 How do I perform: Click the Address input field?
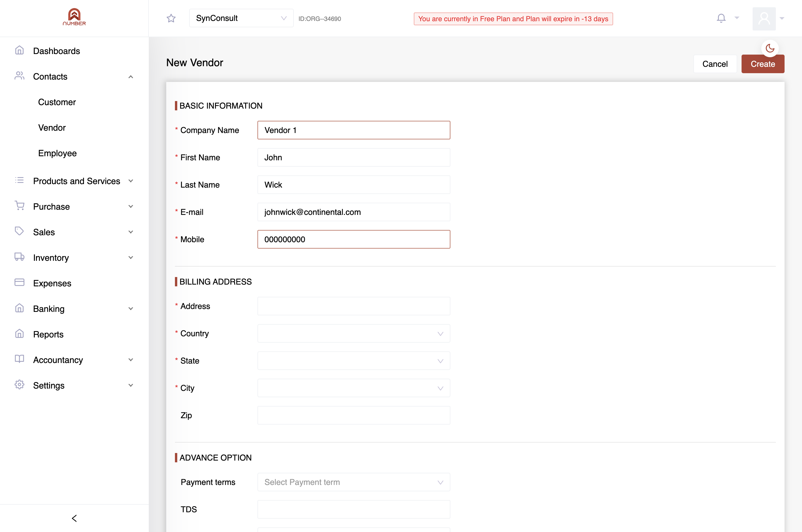[x=354, y=306]
